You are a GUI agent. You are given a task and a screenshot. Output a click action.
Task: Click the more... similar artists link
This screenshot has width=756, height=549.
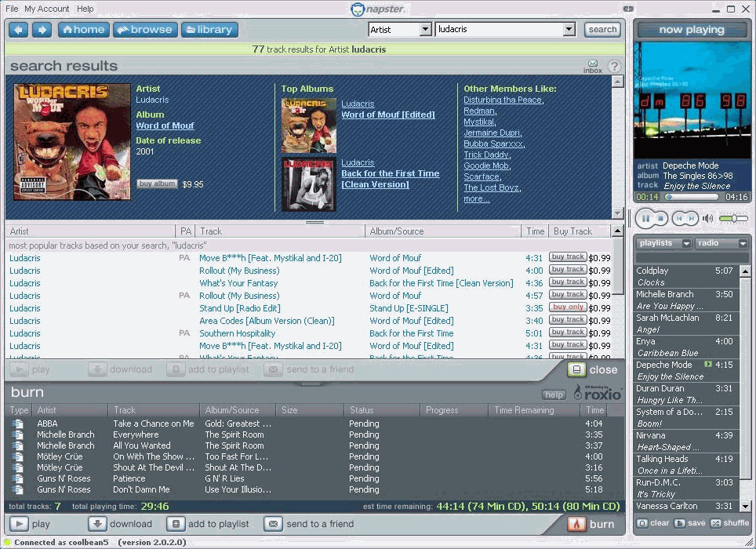click(x=476, y=198)
